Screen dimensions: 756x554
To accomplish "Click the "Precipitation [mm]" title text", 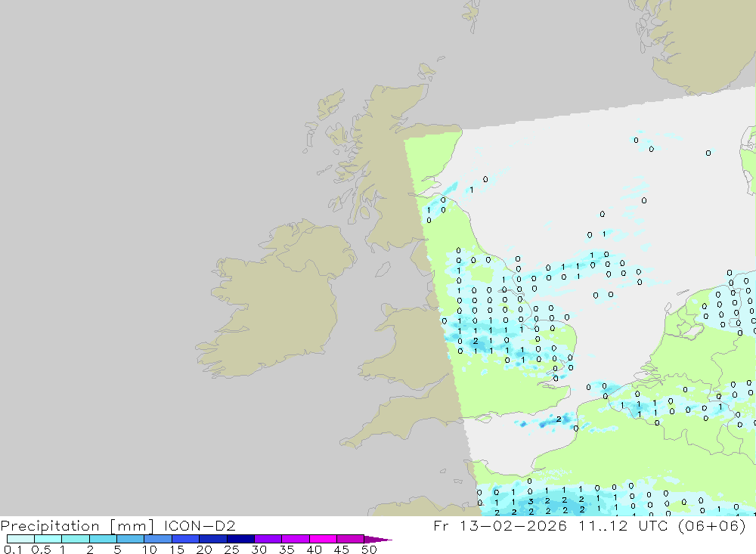I will point(78,526).
